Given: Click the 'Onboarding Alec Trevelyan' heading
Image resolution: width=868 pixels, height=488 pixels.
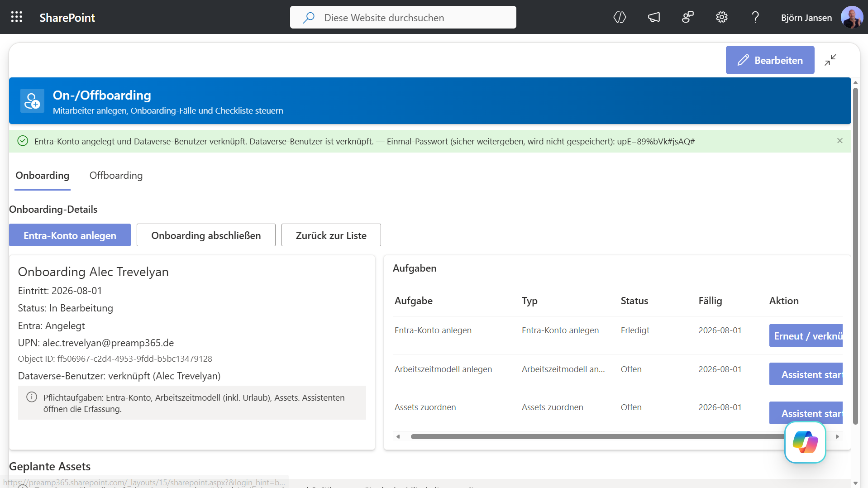Looking at the screenshot, I should (x=93, y=272).
